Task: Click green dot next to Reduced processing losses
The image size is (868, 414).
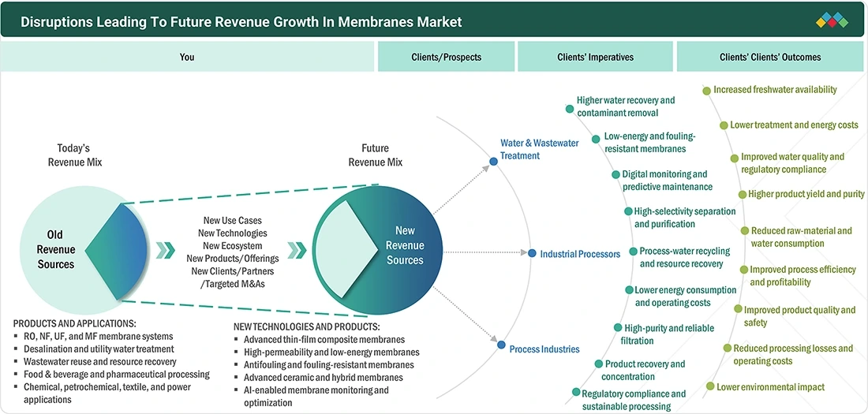Action: click(x=728, y=348)
